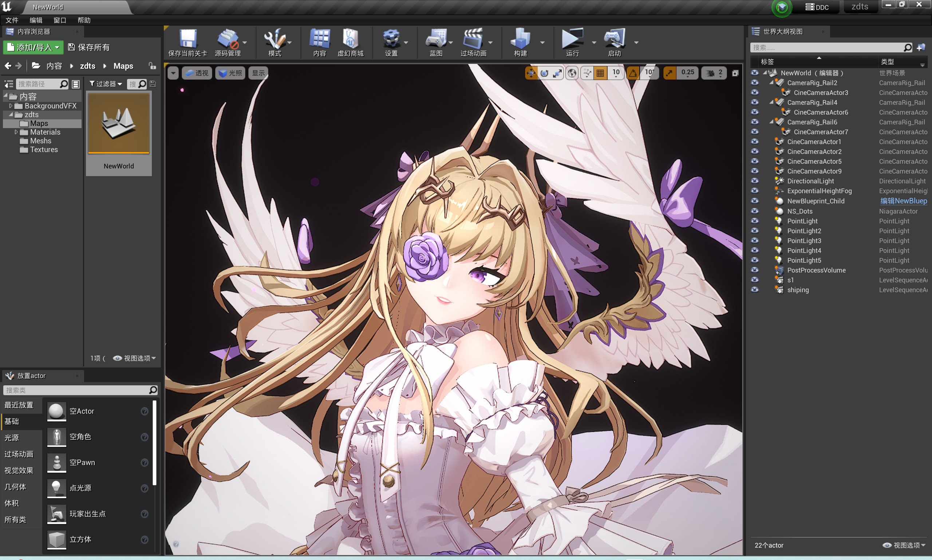The height and width of the screenshot is (560, 932).
Task: Maximize viewport with the restore icon
Action: tap(735, 73)
